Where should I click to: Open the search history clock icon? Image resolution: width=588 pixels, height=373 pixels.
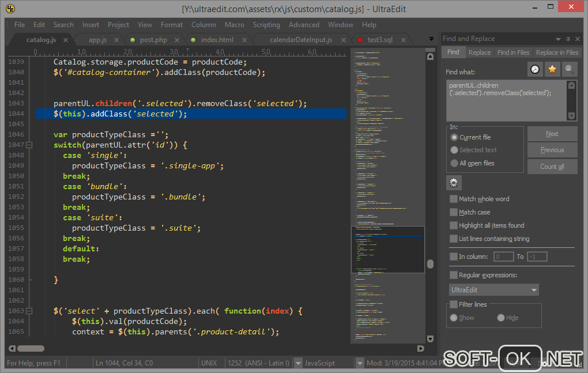(x=536, y=69)
